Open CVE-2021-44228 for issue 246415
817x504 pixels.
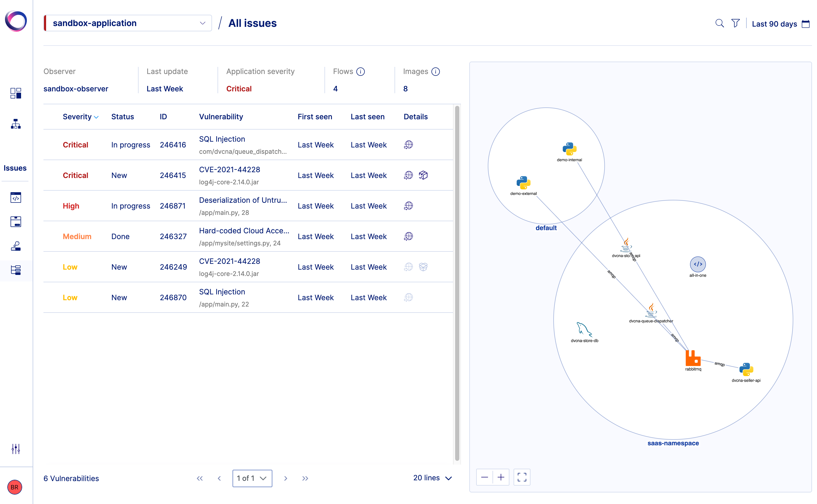click(229, 170)
